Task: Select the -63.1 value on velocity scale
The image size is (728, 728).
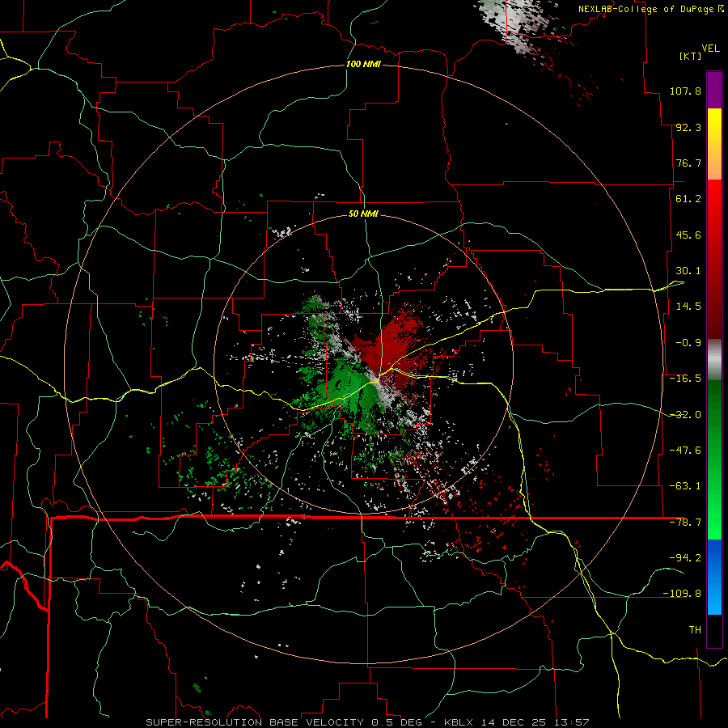Action: 685,486
